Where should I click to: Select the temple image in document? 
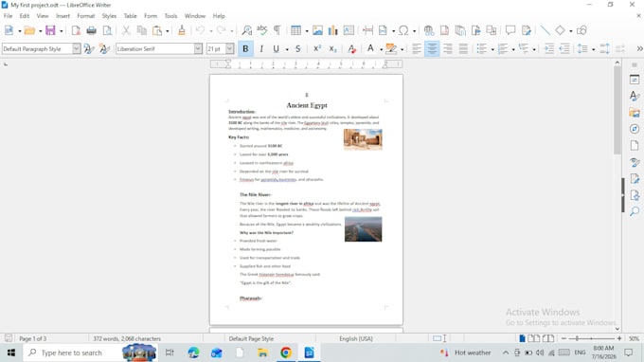363,139
